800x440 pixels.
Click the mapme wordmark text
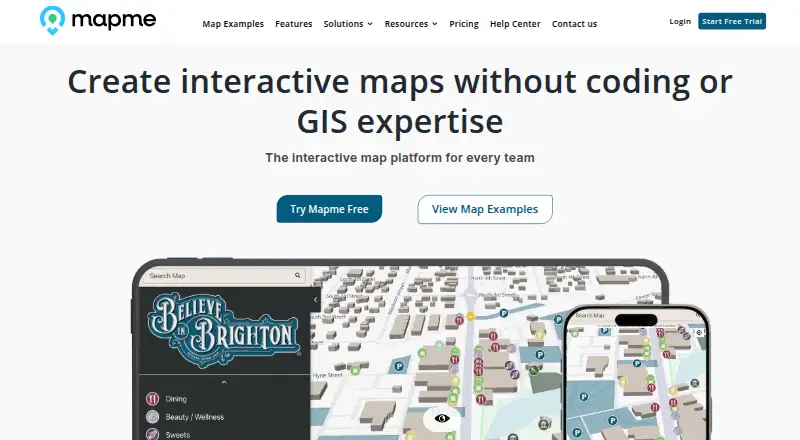pyautogui.click(x=114, y=20)
